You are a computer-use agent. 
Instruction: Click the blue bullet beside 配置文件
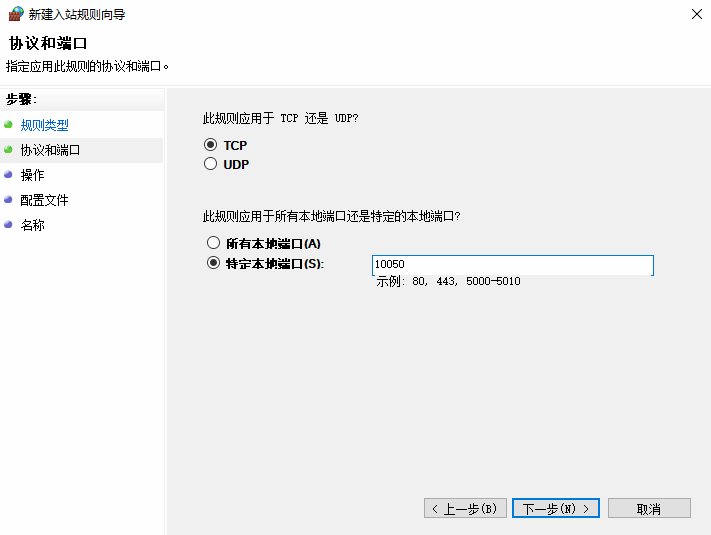[x=8, y=199]
